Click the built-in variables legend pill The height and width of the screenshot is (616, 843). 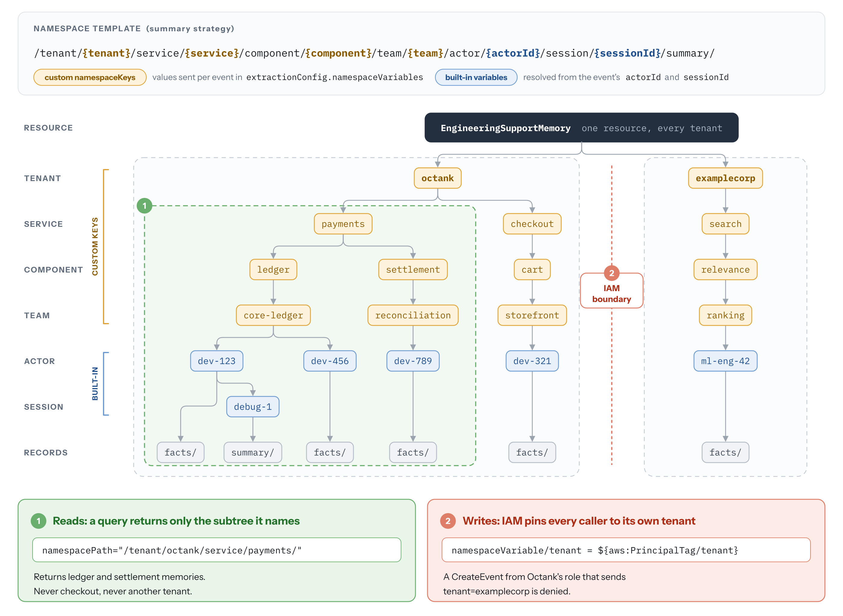[476, 77]
